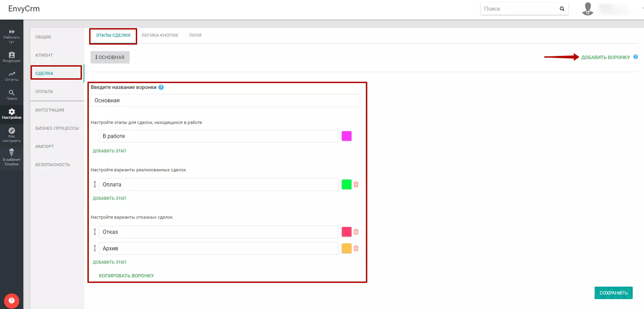Open the user account dropdown arrow
The height and width of the screenshot is (309, 644).
point(642,8)
